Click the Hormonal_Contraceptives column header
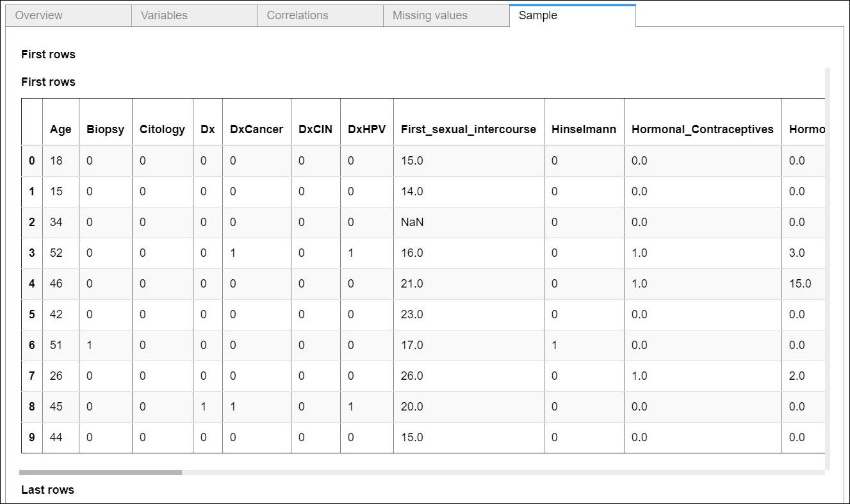850x504 pixels. coord(702,129)
